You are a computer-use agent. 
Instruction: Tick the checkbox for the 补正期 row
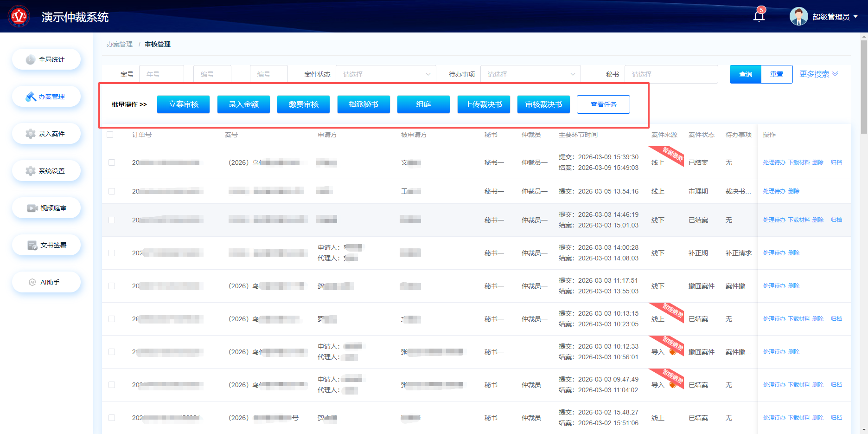[112, 253]
